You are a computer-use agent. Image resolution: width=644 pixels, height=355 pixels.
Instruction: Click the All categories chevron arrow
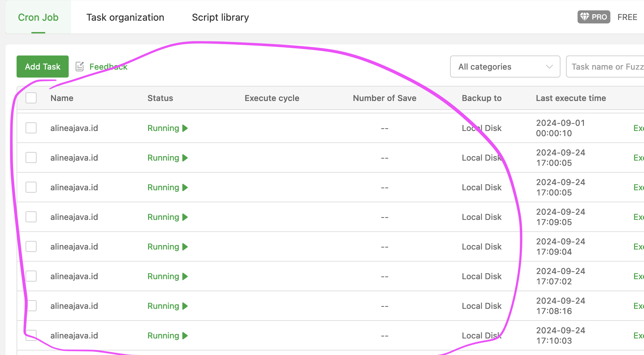pyautogui.click(x=549, y=67)
